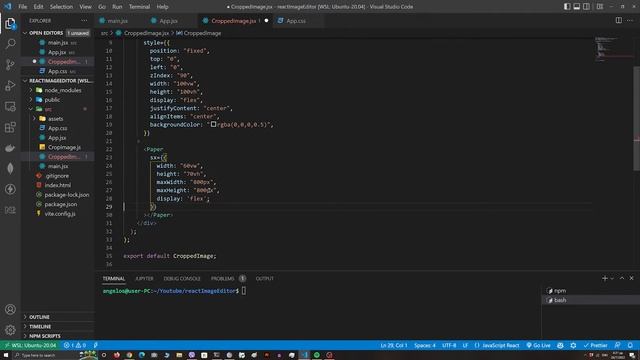Open Explorer Views and More Actions ellipsis
This screenshot has height=360, width=640.
pyautogui.click(x=84, y=20)
